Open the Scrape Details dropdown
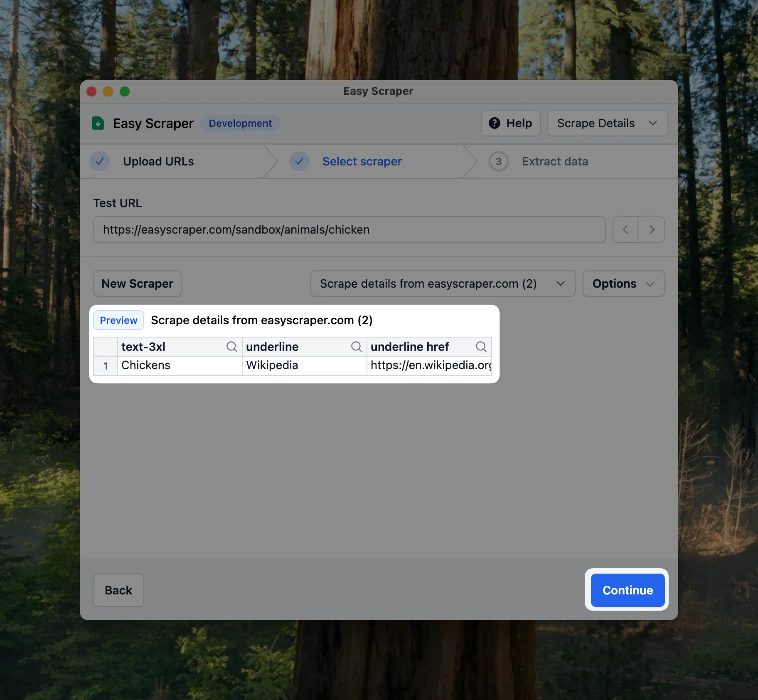Image resolution: width=758 pixels, height=700 pixels. click(x=607, y=123)
